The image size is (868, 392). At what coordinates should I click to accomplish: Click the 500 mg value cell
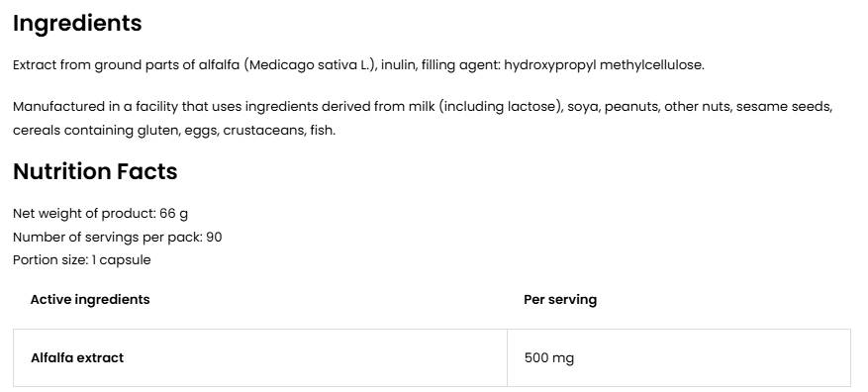click(679, 357)
